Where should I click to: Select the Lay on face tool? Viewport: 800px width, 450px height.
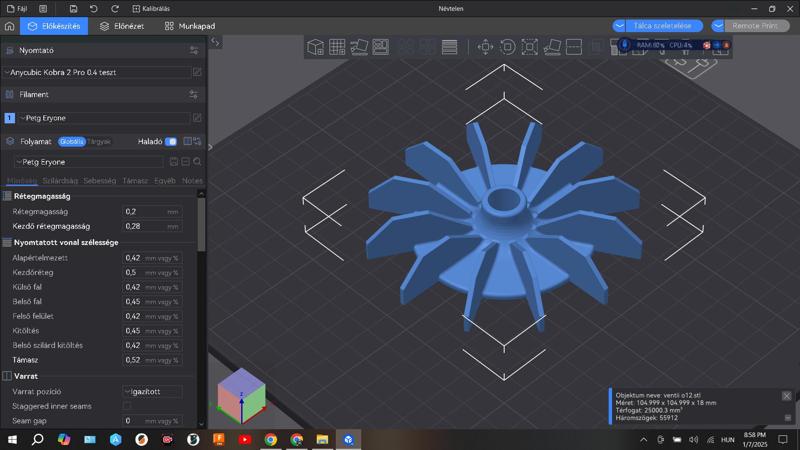click(552, 47)
